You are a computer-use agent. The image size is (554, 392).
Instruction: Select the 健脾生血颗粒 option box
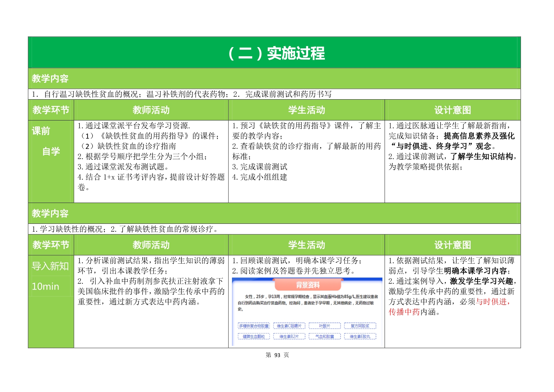click(254, 336)
